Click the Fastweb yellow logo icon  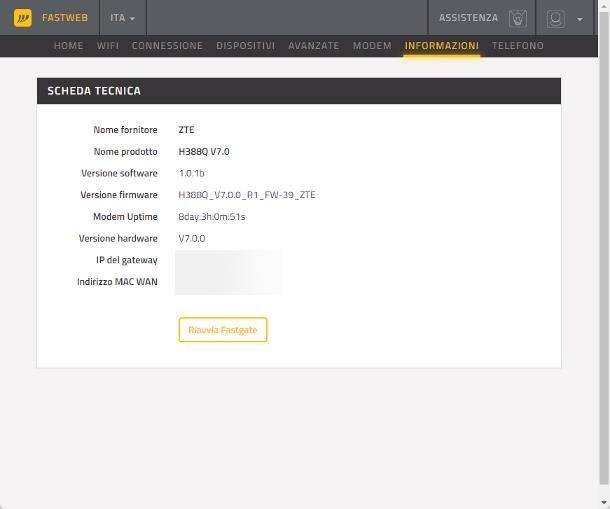(23, 18)
